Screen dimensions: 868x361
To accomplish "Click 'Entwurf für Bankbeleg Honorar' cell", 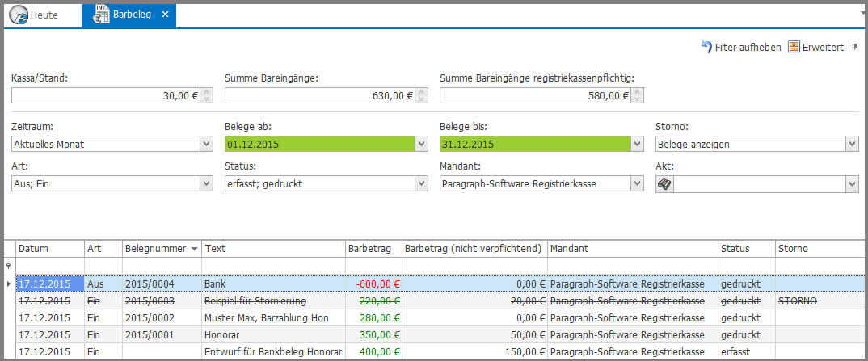I will (273, 351).
